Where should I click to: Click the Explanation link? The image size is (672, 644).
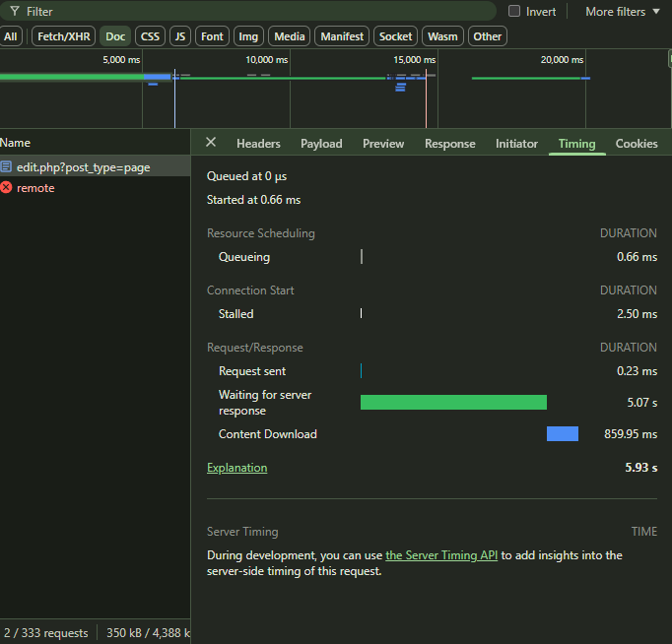click(x=236, y=468)
